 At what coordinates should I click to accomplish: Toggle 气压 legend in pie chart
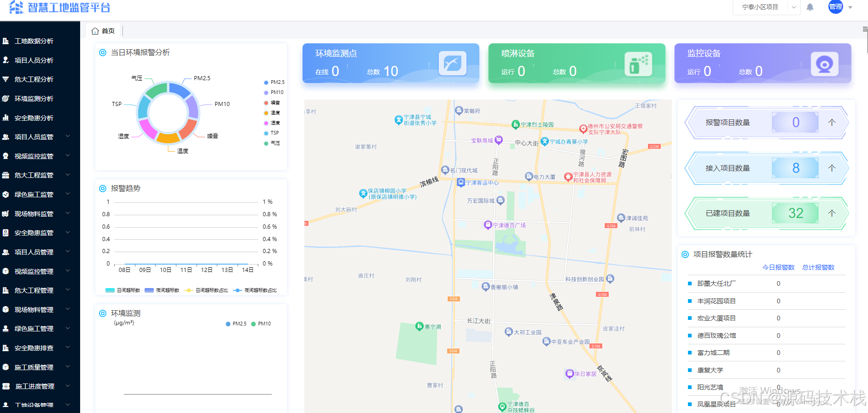[272, 143]
